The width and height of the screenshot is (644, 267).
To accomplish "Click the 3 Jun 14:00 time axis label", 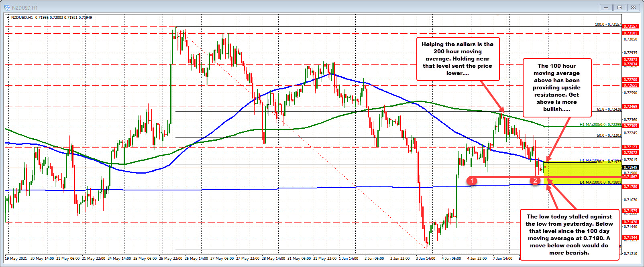I will [425, 259].
